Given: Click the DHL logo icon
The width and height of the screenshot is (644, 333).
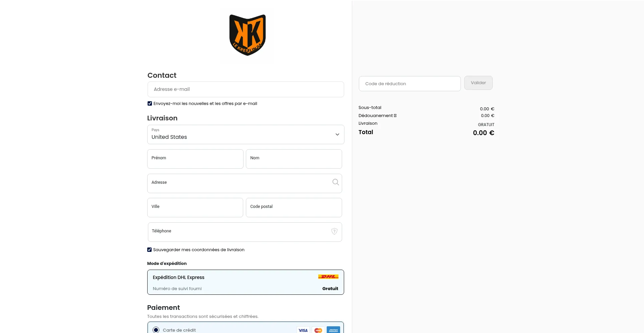Looking at the screenshot, I should (328, 277).
